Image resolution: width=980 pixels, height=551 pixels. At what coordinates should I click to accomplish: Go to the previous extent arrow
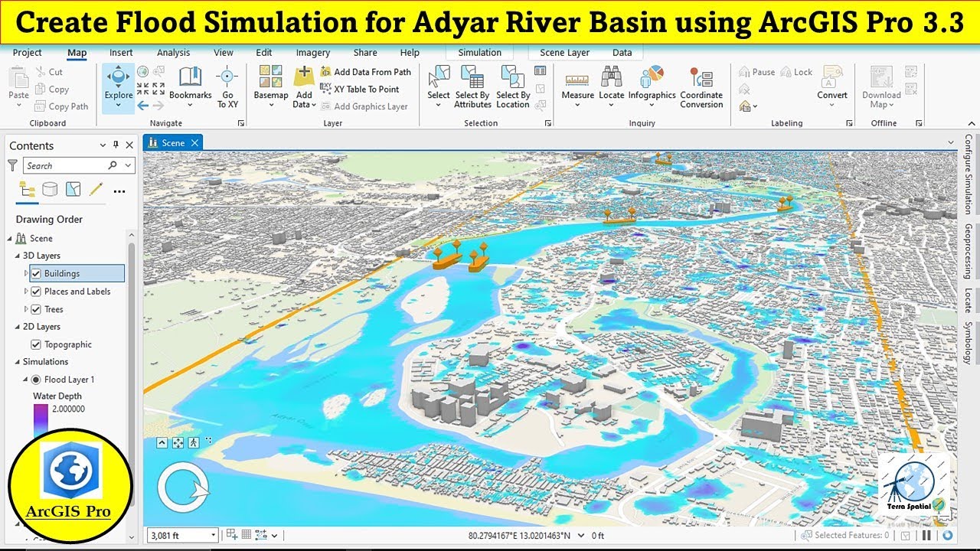point(143,106)
